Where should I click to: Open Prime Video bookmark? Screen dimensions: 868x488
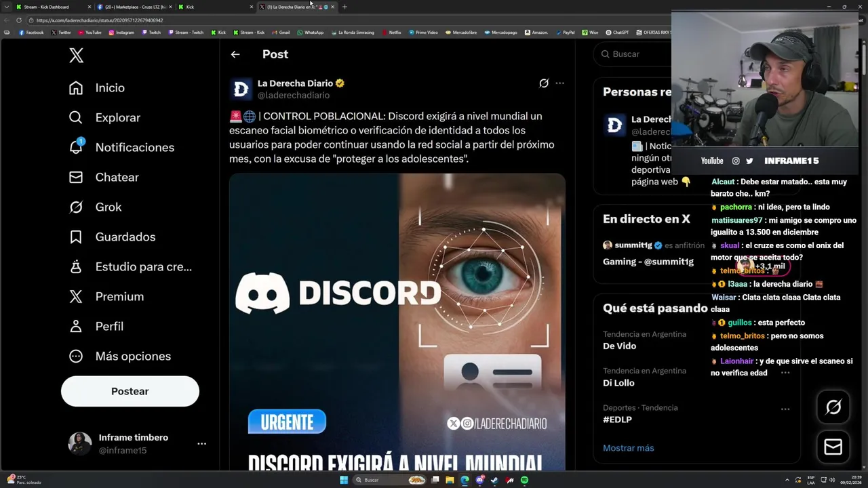point(424,33)
